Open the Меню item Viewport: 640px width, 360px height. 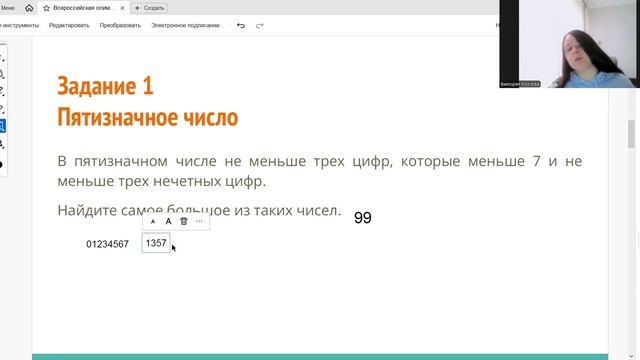click(8, 8)
